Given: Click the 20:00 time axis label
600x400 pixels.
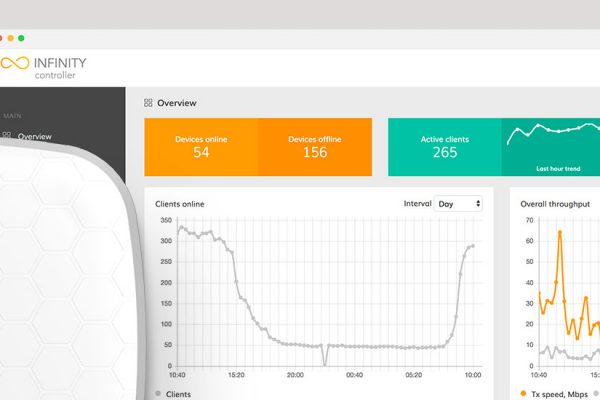Looking at the screenshot, I should coord(295,375).
